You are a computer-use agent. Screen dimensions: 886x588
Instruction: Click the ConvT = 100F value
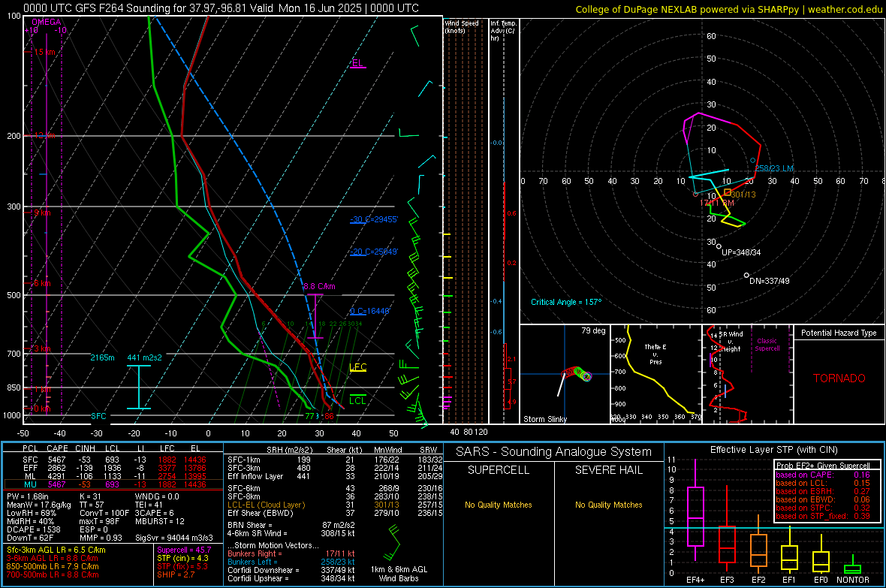(104, 513)
